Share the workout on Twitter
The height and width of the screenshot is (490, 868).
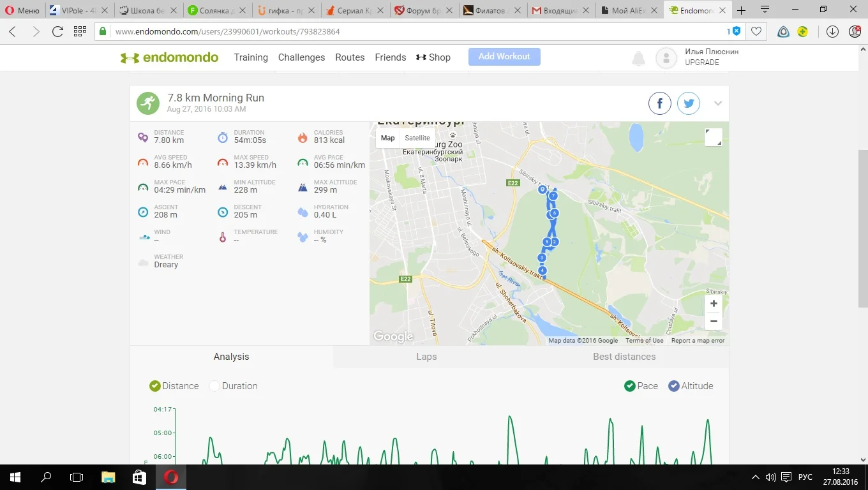(689, 103)
